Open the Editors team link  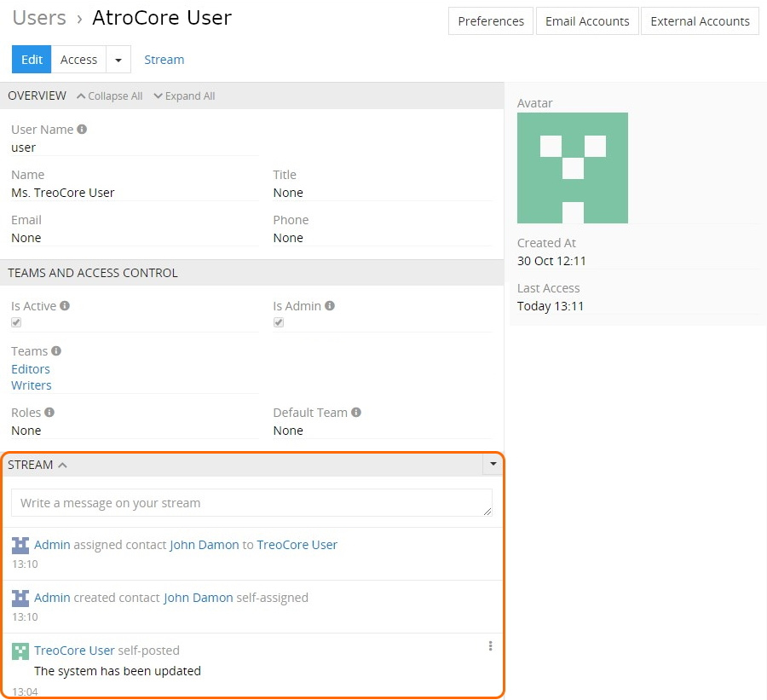(x=31, y=369)
